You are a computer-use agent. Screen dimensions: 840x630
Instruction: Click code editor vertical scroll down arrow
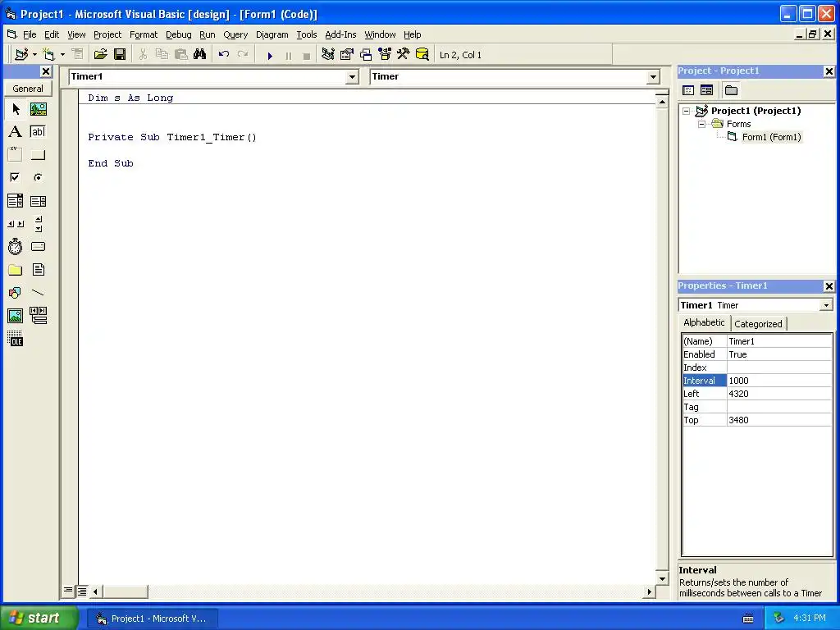click(662, 578)
